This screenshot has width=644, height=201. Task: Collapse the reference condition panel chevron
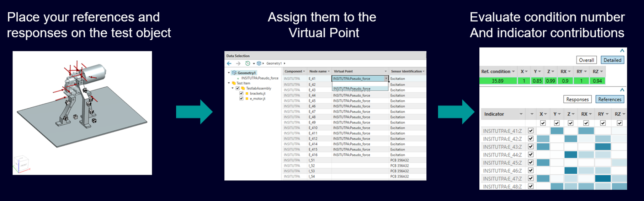tap(622, 51)
